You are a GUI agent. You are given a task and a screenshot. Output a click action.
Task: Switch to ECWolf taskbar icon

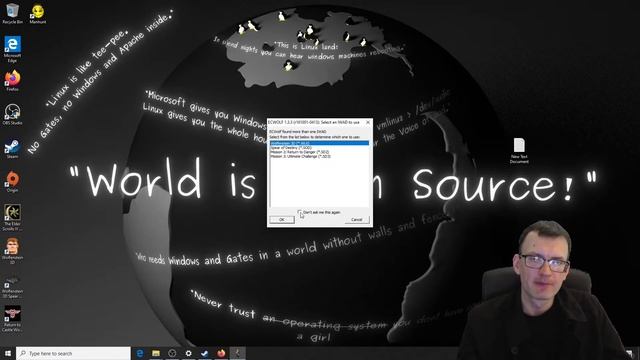tap(237, 353)
